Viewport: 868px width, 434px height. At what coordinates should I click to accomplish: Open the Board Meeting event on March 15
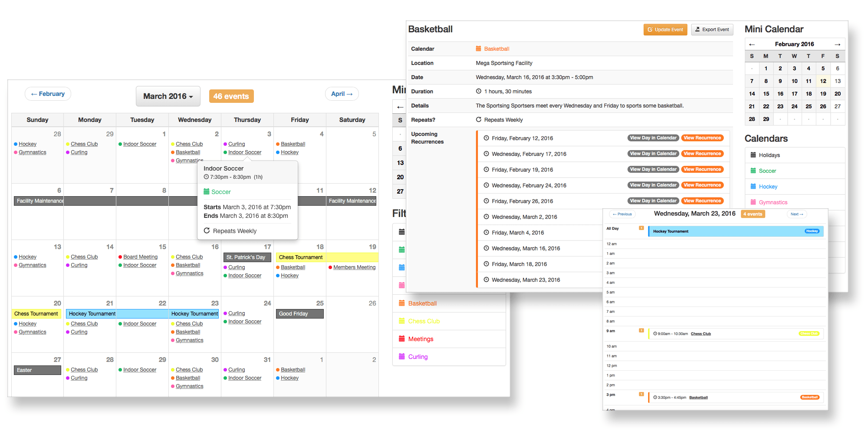(x=140, y=257)
